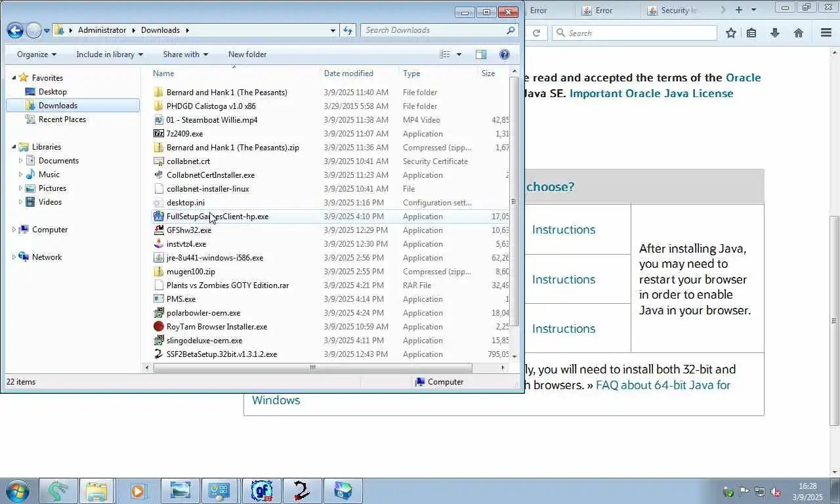The height and width of the screenshot is (504, 840).
Task: Select Plants vs Zombies GOTY Edition.rar
Action: click(x=228, y=285)
